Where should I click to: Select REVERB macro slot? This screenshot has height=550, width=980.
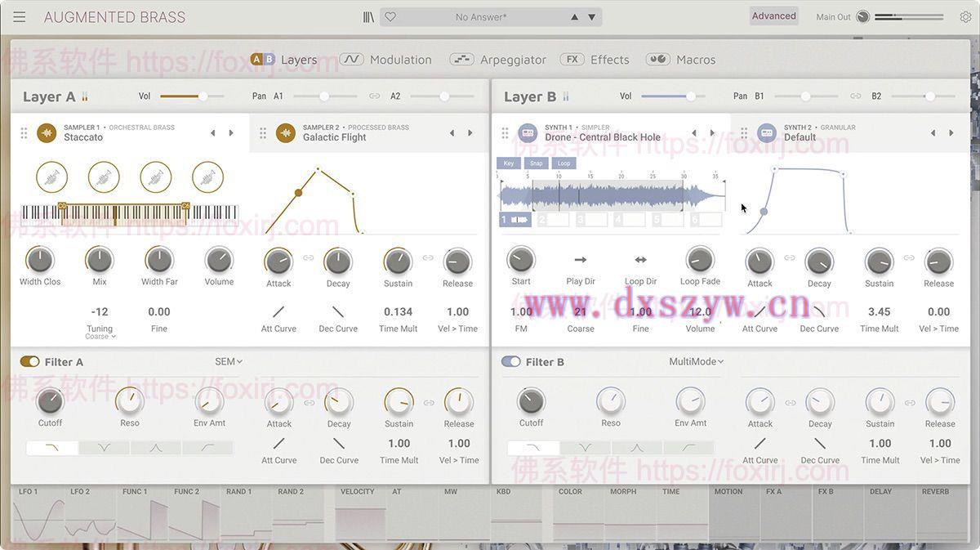coord(941,514)
